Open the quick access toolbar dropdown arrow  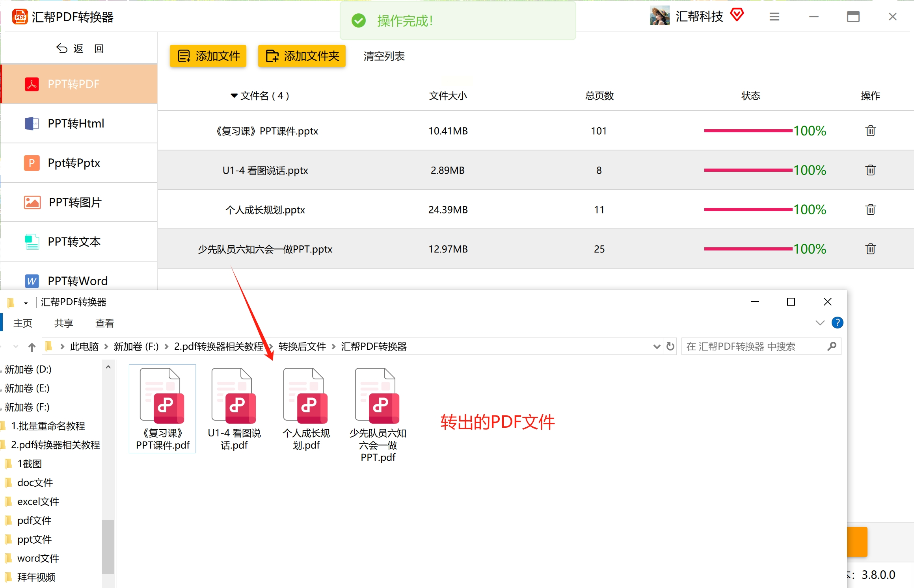(x=26, y=302)
